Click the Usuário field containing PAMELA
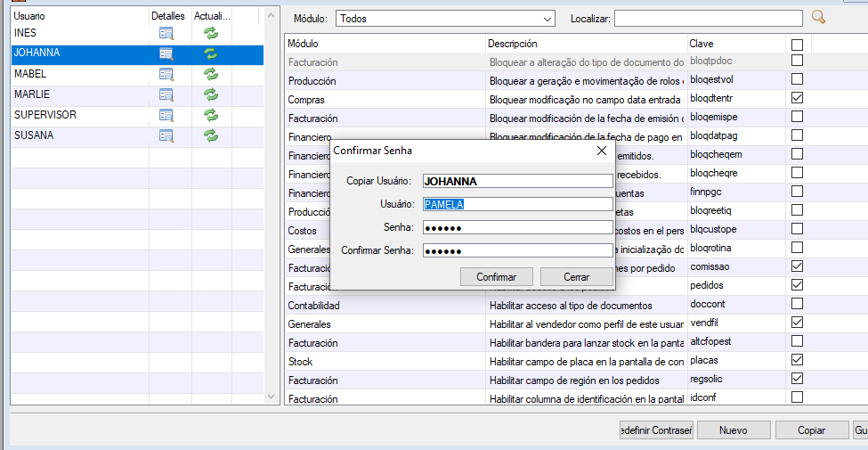Image resolution: width=868 pixels, height=450 pixels. 517,204
